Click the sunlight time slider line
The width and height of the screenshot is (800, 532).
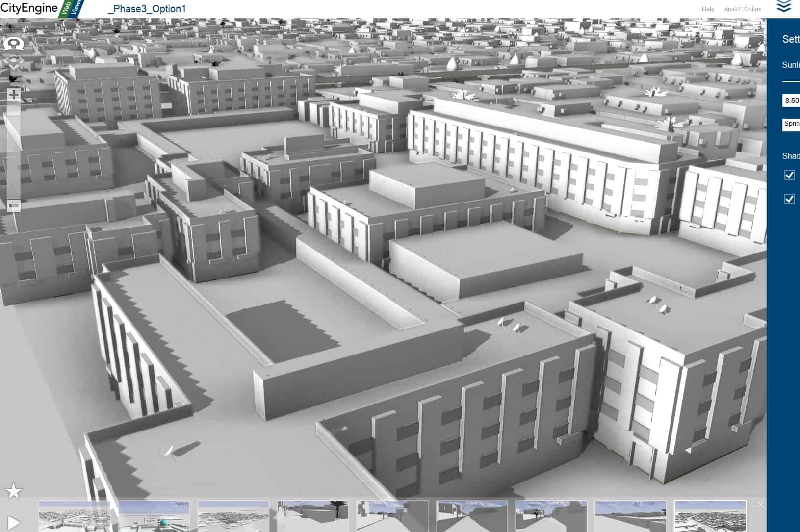(791, 81)
